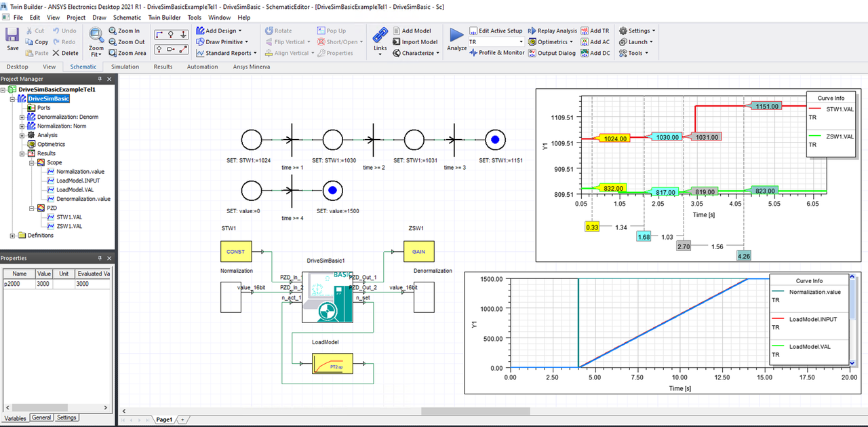Switch to the Simulation ribbon tab

[x=125, y=67]
